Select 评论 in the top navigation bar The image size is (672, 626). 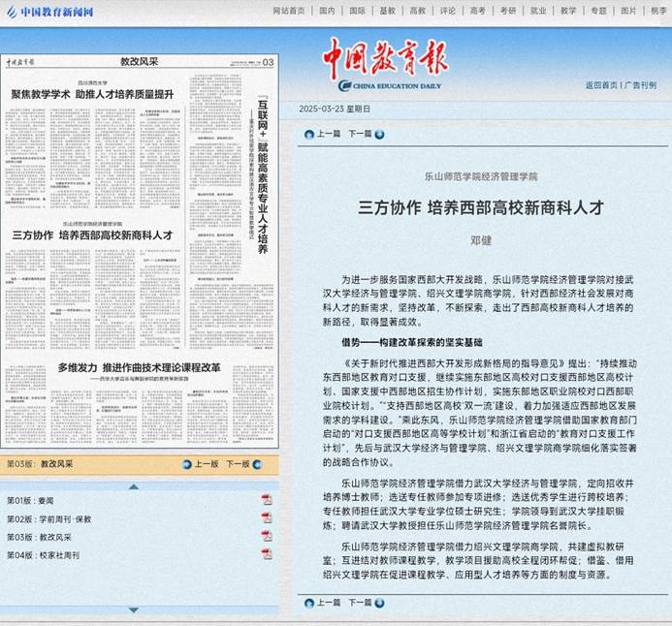coord(447,11)
